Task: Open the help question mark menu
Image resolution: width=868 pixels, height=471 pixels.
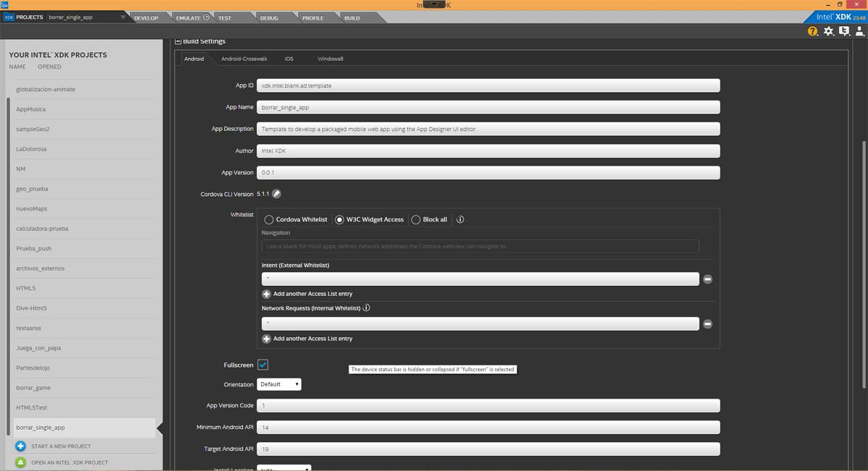Action: (813, 31)
